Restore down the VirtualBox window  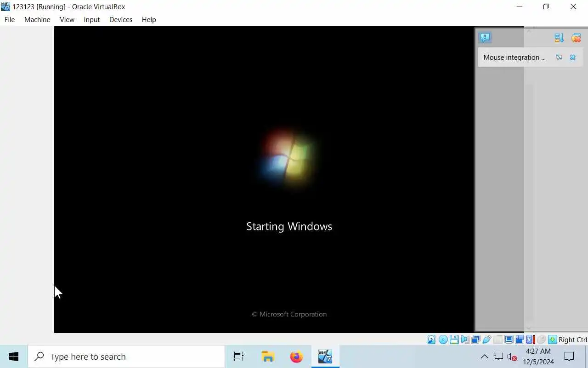(546, 6)
